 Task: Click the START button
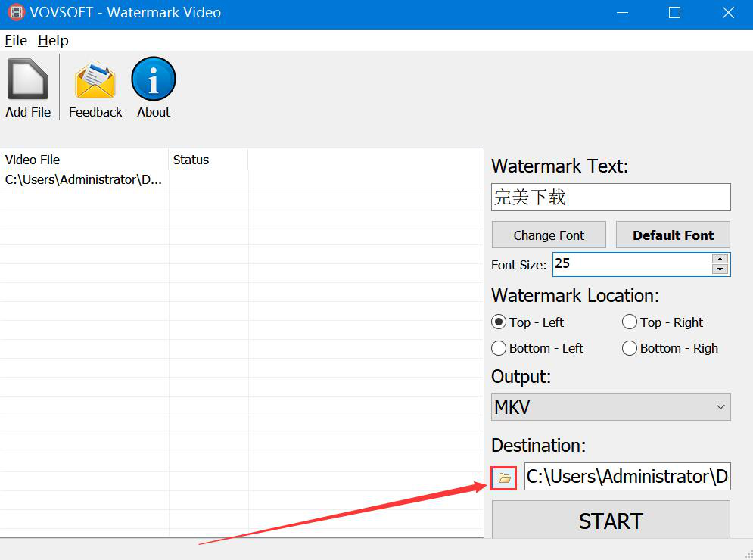[611, 521]
